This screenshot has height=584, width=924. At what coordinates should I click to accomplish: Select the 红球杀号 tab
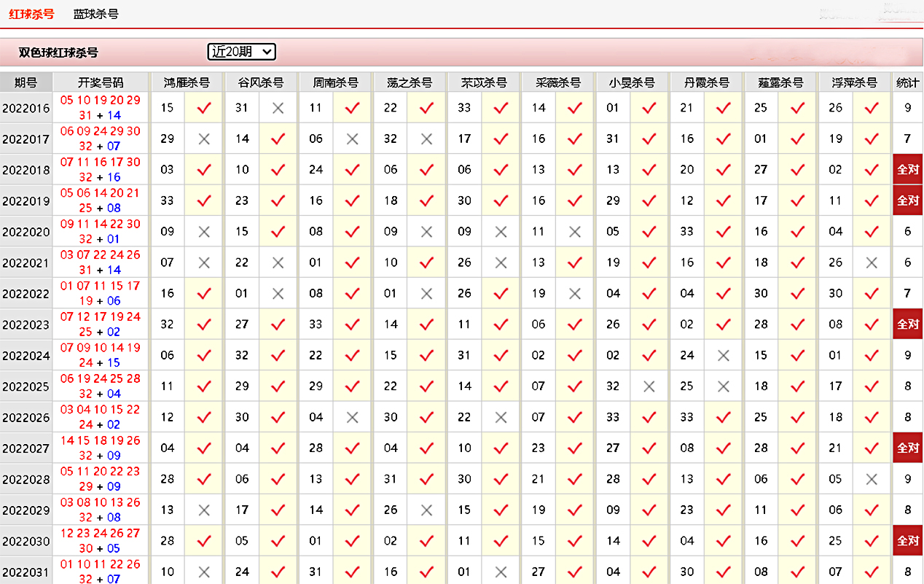pyautogui.click(x=31, y=14)
